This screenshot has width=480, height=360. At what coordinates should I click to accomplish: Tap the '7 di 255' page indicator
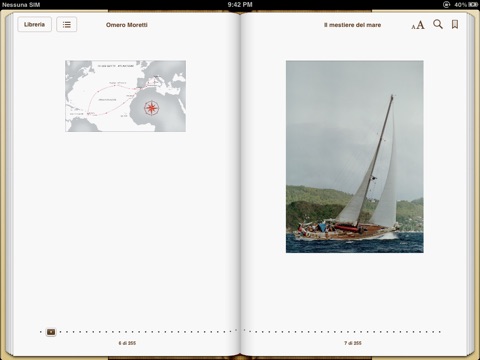tap(353, 343)
